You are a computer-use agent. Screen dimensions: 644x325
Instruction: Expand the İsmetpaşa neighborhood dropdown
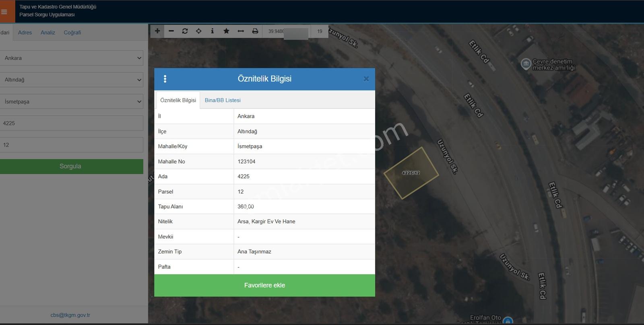click(71, 101)
